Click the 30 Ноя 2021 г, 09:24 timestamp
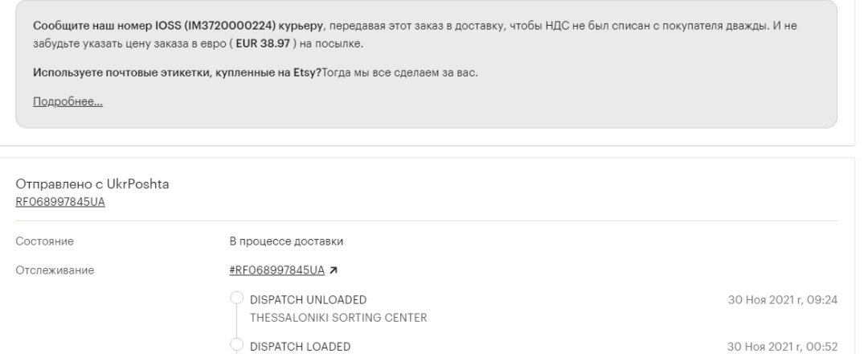Viewport: 868px width, 354px height. click(783, 300)
